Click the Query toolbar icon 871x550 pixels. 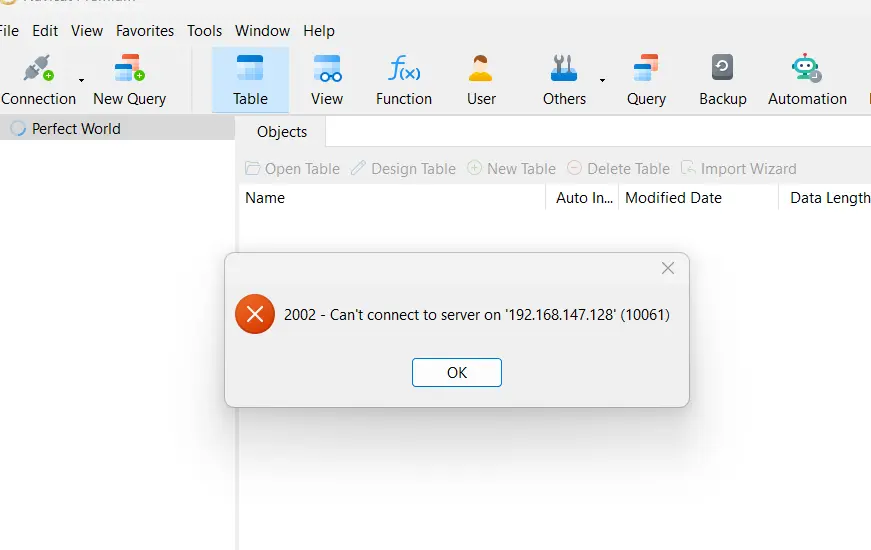[x=645, y=68]
